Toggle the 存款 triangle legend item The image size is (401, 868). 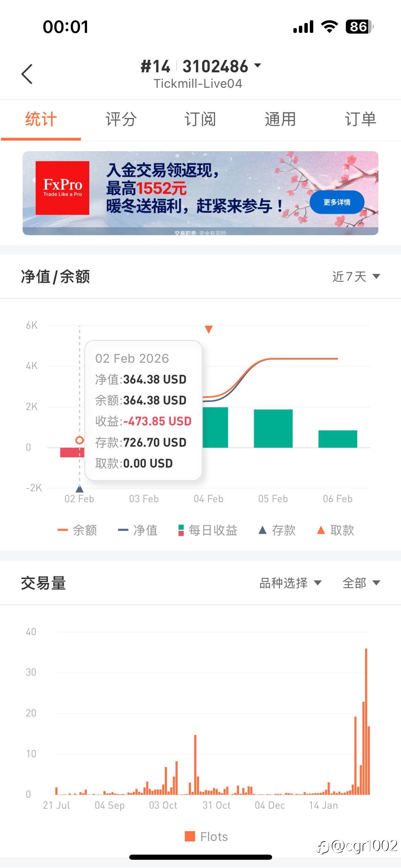tap(277, 530)
